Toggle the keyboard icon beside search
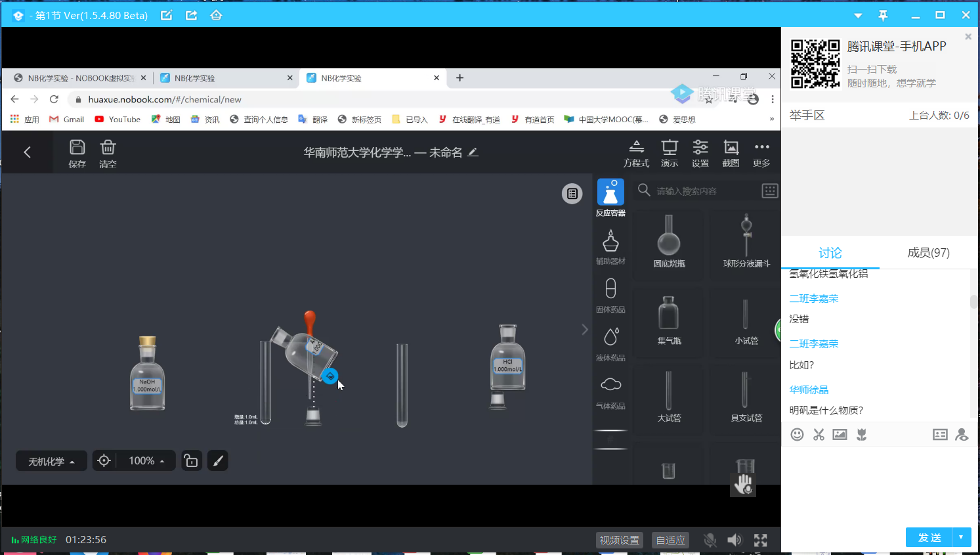Image resolution: width=980 pixels, height=555 pixels. tap(770, 190)
